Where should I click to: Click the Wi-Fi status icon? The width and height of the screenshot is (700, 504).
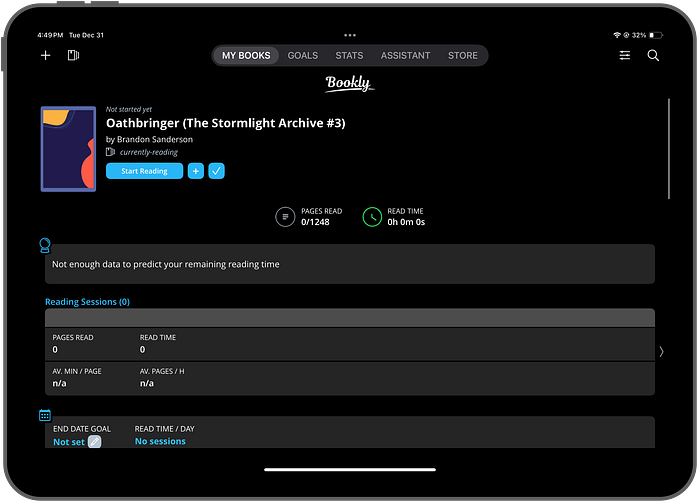[x=617, y=35]
